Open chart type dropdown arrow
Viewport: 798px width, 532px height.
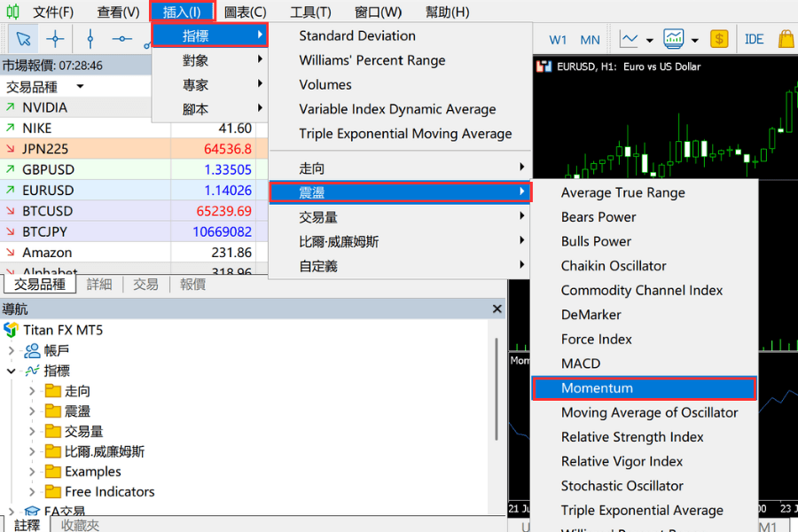pyautogui.click(x=649, y=40)
